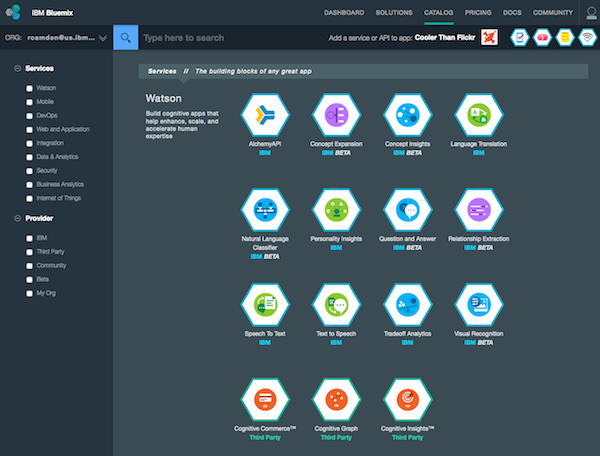The image size is (600, 456).
Task: Click the Tradeoff Analytics label
Action: click(408, 334)
